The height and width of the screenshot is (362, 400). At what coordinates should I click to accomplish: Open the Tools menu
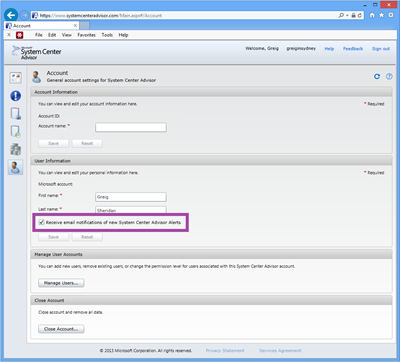tap(107, 35)
